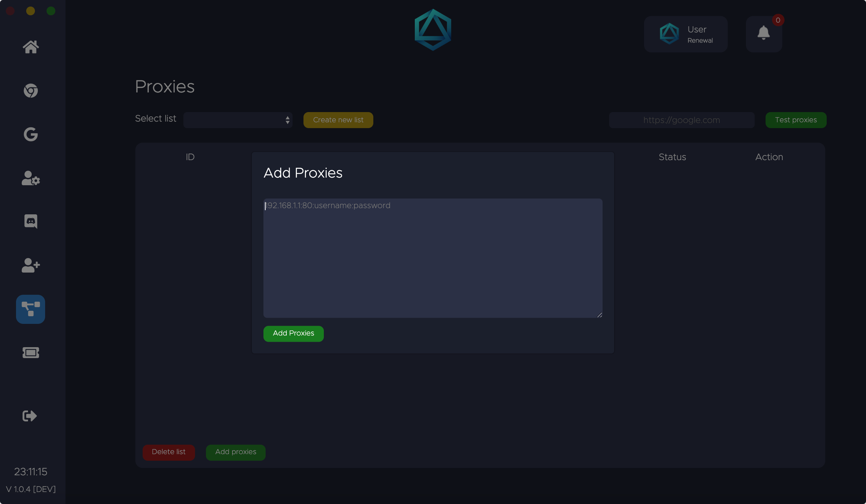Open the Chrome browser section icon
866x504 pixels.
31,91
